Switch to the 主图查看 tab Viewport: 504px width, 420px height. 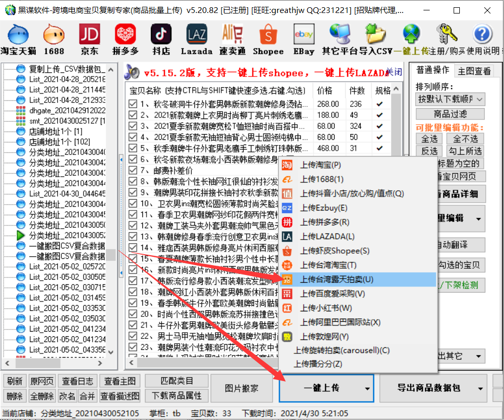pos(474,71)
